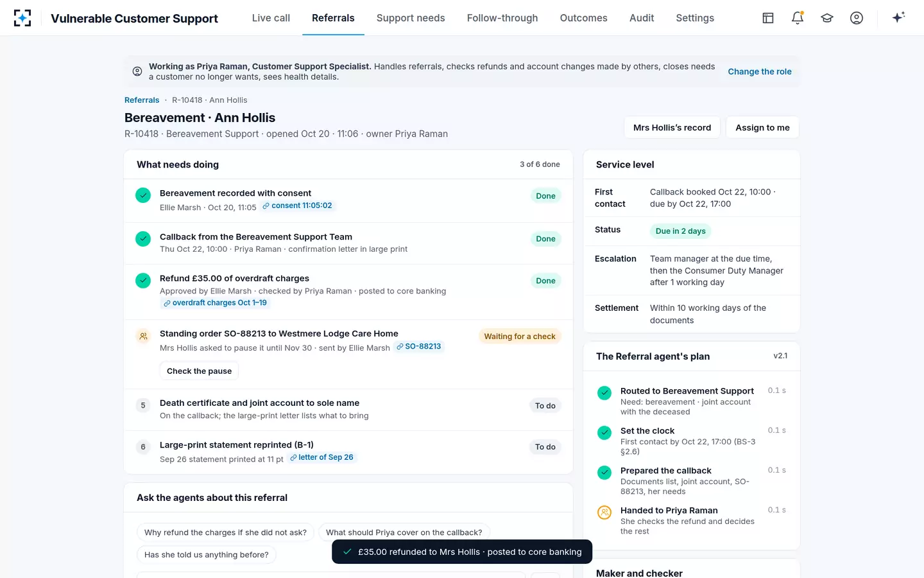Click check icon beside Set the clock
Screen dimensions: 924x578
pos(604,433)
